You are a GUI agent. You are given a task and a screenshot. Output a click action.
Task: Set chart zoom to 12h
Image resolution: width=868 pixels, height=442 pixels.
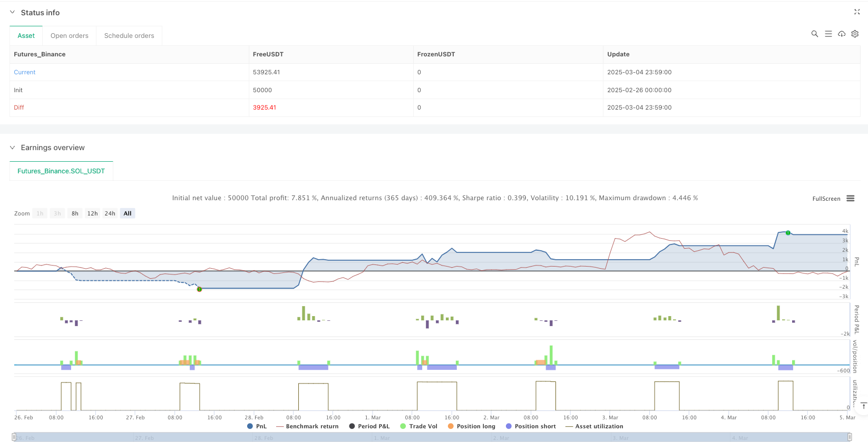click(x=92, y=213)
